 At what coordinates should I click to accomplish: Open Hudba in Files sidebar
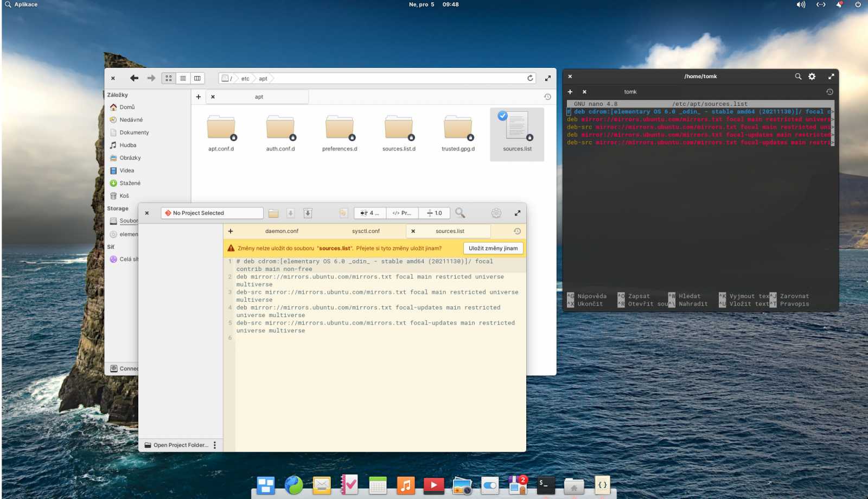127,145
